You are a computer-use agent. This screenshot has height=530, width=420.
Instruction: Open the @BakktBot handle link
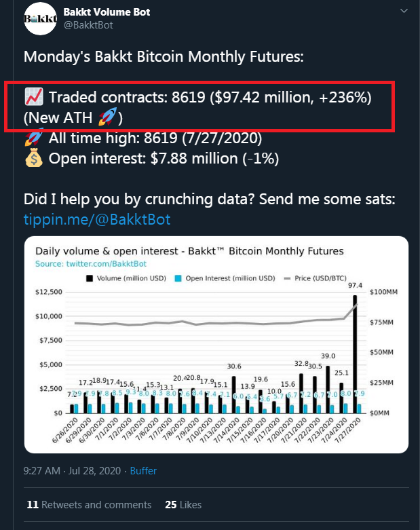(88, 25)
